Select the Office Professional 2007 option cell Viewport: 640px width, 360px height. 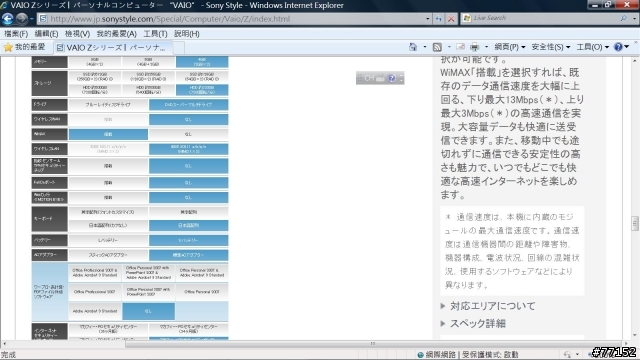95,292
